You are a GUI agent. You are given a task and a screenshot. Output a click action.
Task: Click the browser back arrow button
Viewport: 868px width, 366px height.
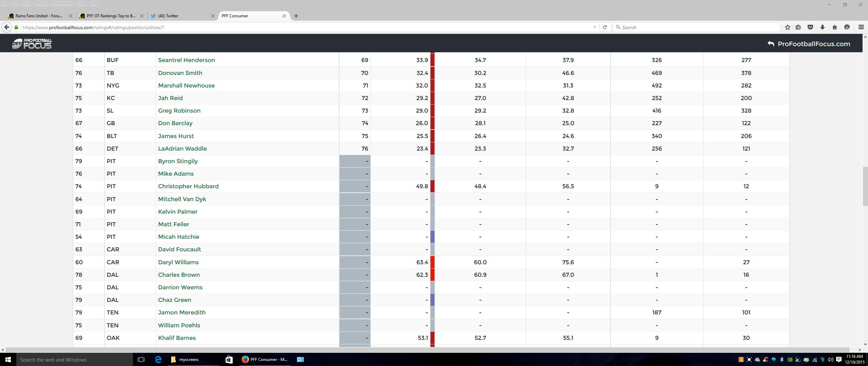7,27
